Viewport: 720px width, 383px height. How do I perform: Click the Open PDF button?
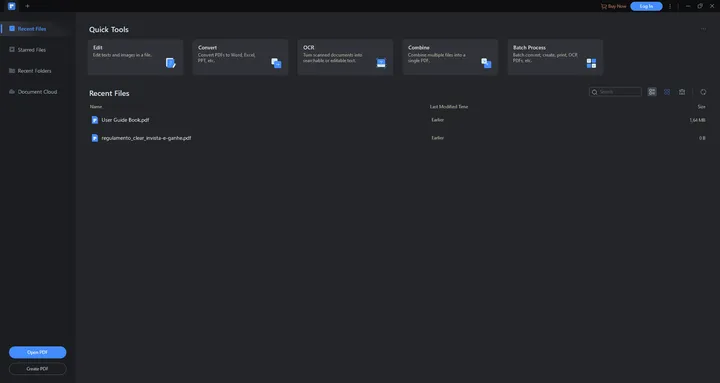tap(38, 352)
